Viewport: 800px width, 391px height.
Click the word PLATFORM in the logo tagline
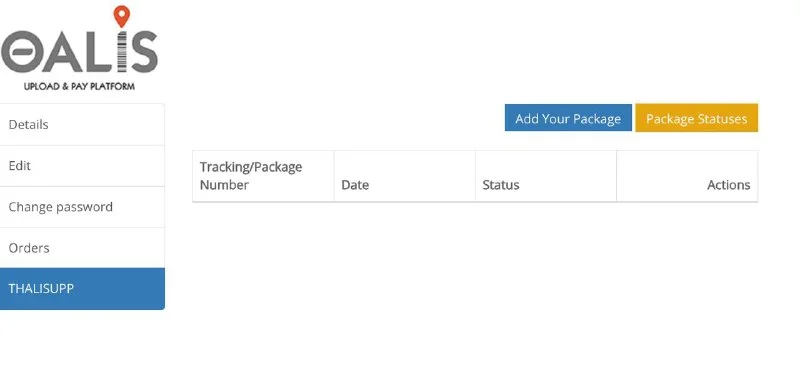click(113, 86)
